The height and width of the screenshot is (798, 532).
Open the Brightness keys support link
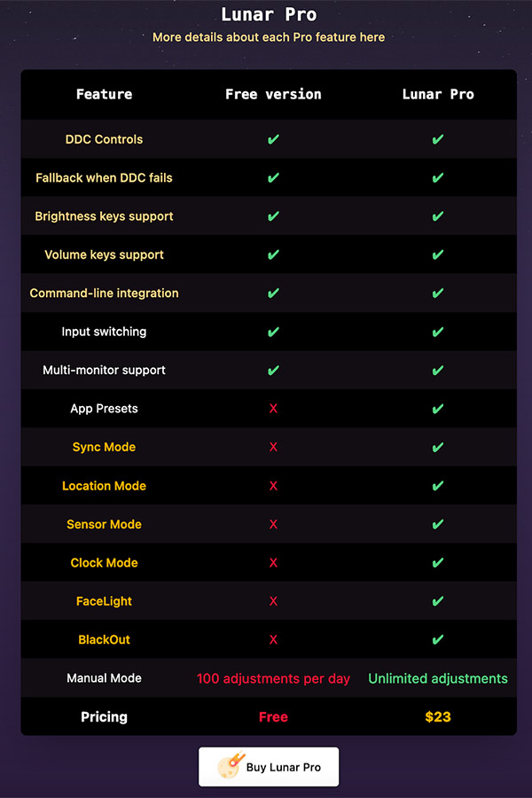point(104,216)
